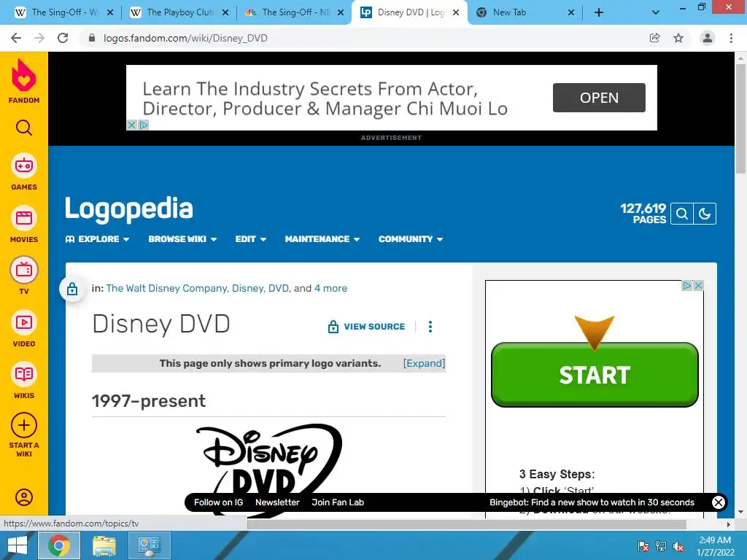Click the Disney DVD logo image
747x560 pixels.
point(268,469)
